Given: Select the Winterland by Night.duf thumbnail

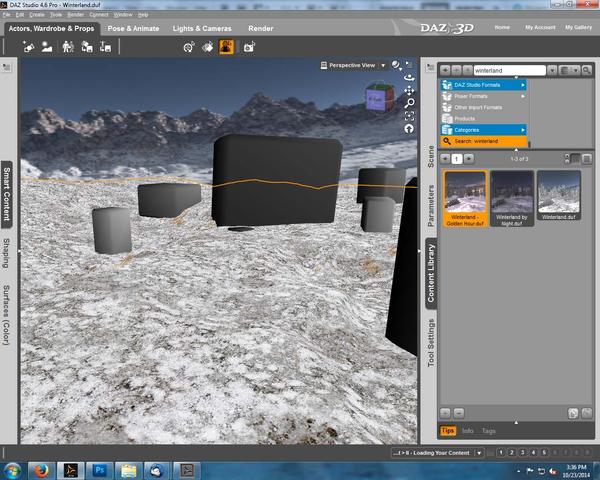Looking at the screenshot, I should [x=512, y=199].
